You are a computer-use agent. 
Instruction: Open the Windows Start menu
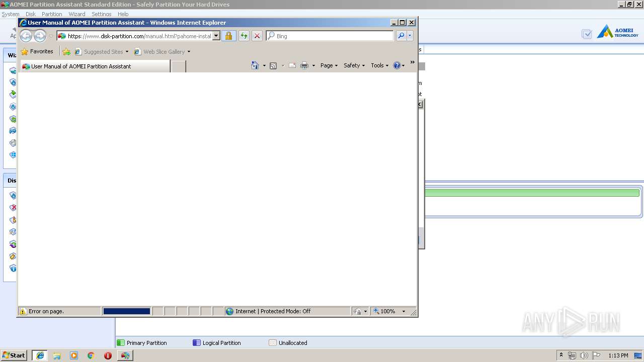[14, 355]
